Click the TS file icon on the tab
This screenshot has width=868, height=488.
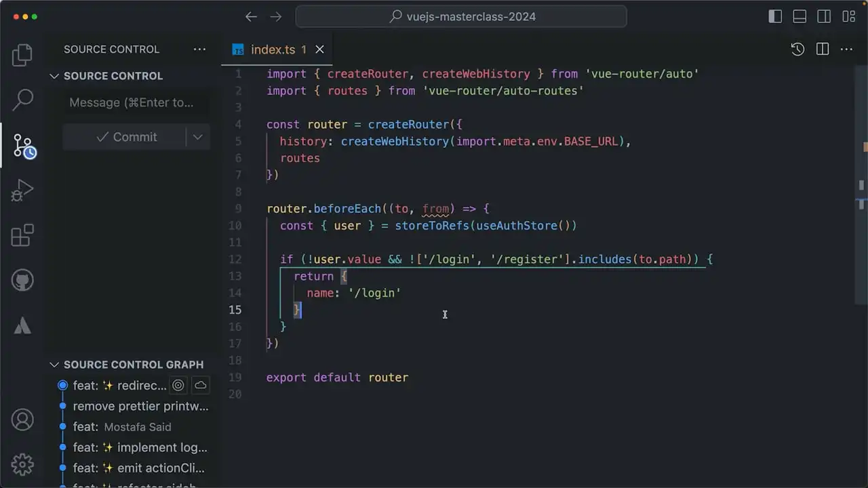238,49
